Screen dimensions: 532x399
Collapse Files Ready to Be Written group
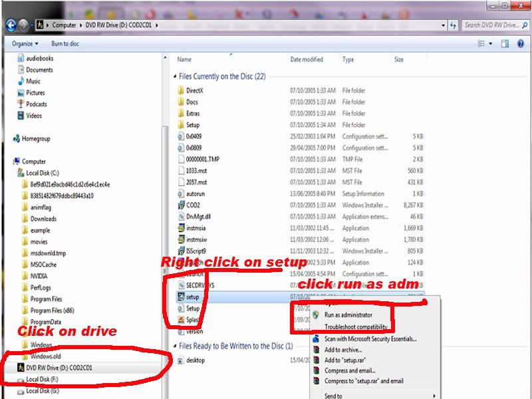[x=176, y=346]
